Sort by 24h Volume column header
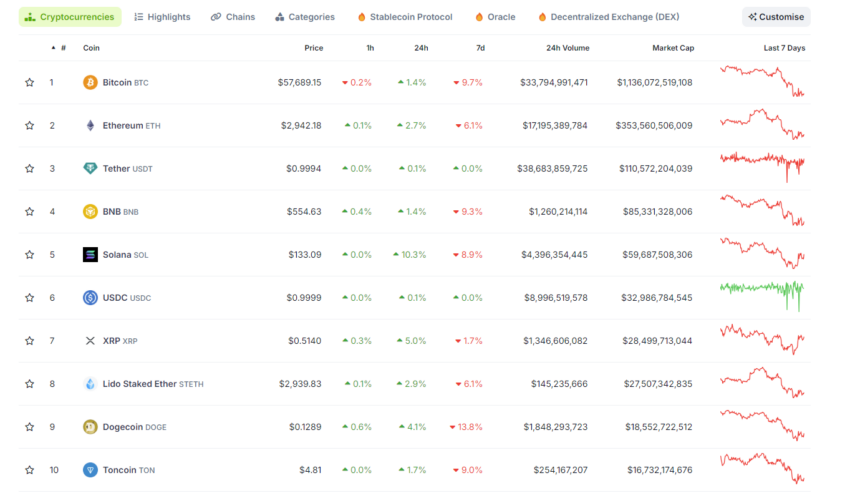This screenshot has height=493, width=850. click(568, 48)
